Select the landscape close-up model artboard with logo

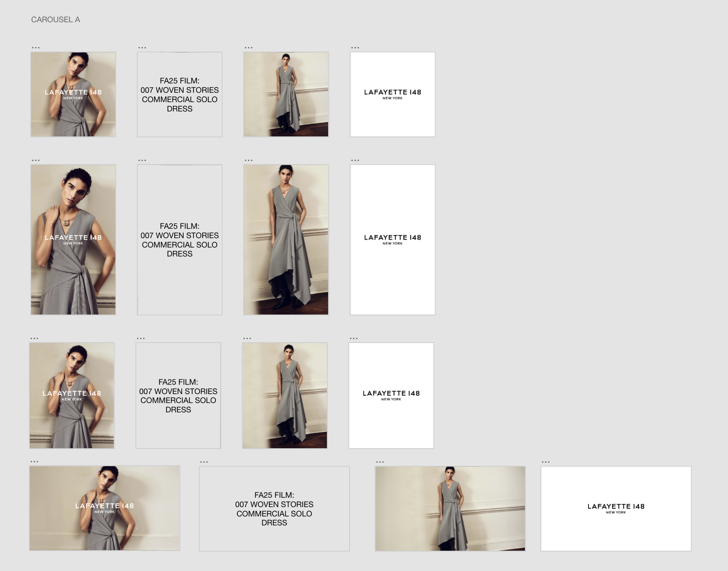[x=104, y=508]
